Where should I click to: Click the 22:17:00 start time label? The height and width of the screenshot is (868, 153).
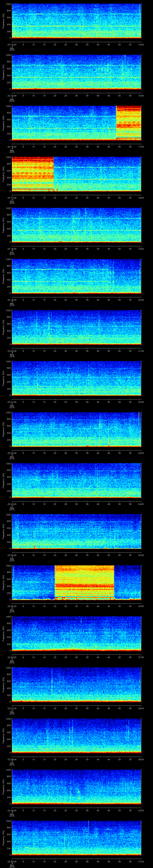[x=12, y=198]
